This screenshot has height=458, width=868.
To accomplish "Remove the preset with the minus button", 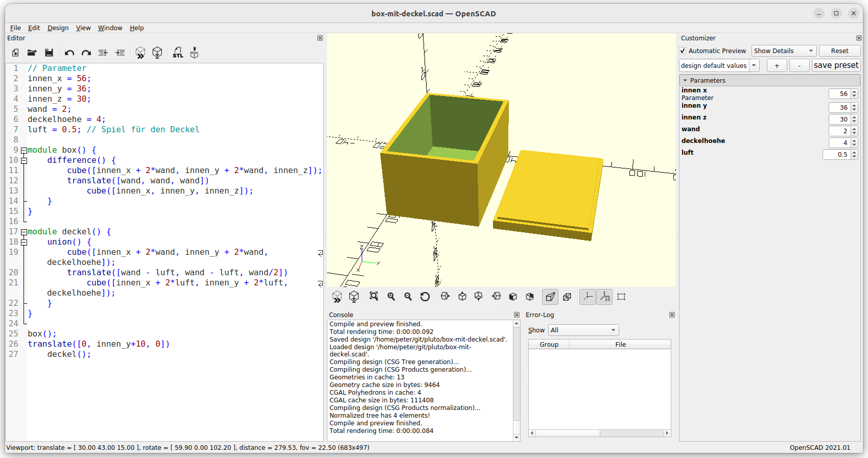I will click(x=800, y=65).
